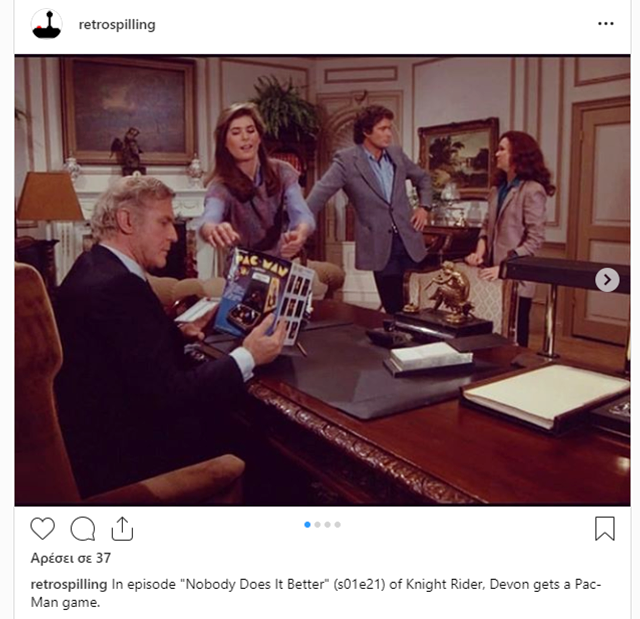Open the three-dot more options menu
The width and height of the screenshot is (640, 619).
pos(606,24)
